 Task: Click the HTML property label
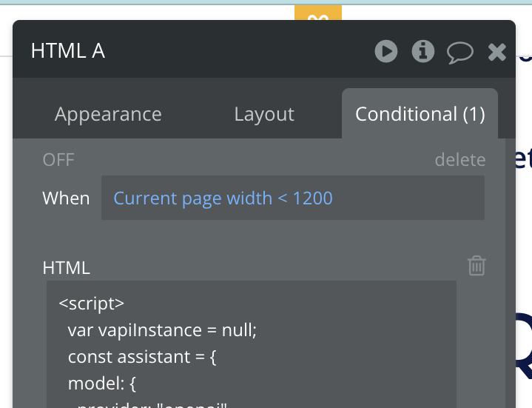66,267
